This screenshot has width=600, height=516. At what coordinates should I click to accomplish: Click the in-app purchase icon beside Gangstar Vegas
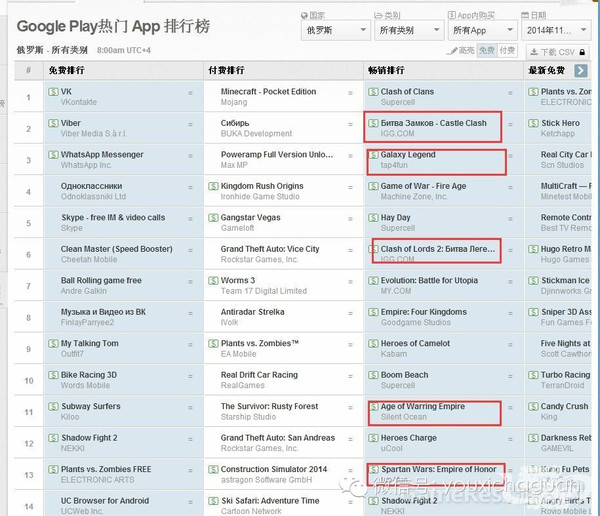pos(213,218)
